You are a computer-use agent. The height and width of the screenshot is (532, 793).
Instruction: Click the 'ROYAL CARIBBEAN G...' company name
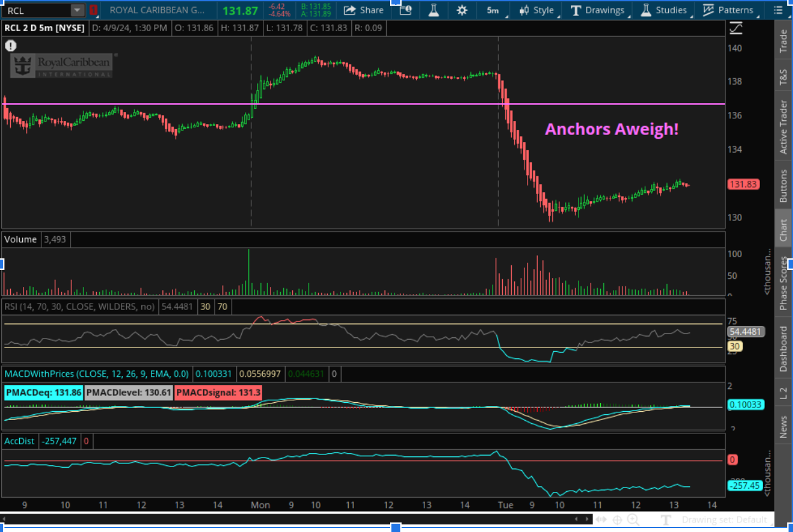158,10
